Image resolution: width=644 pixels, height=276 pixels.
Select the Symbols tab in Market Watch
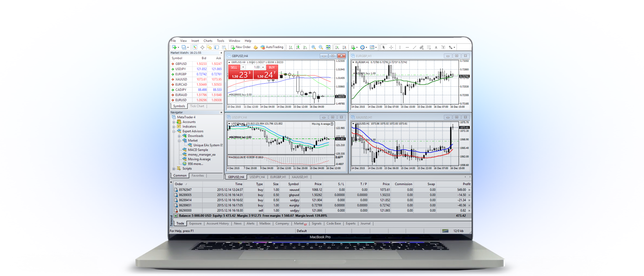pyautogui.click(x=179, y=106)
